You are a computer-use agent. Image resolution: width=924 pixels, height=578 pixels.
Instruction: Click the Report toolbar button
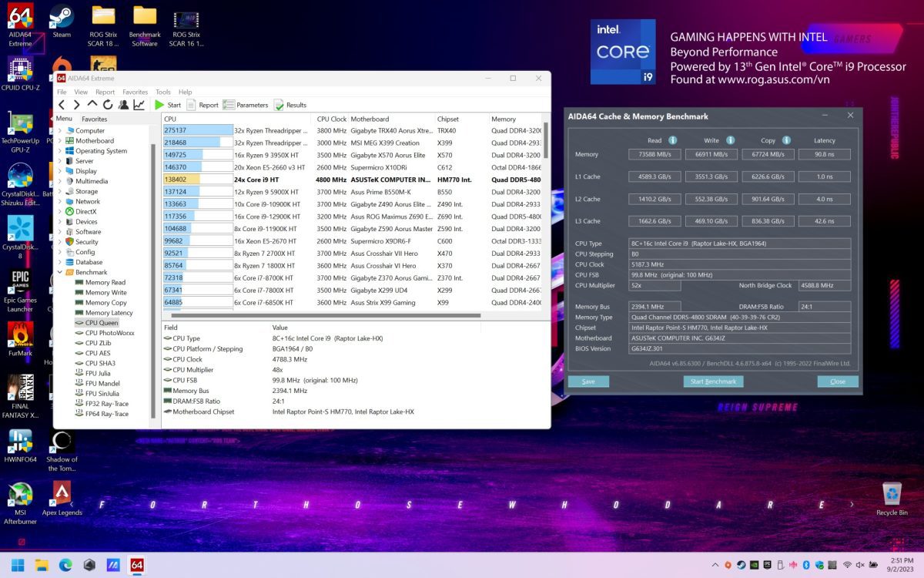tap(203, 105)
